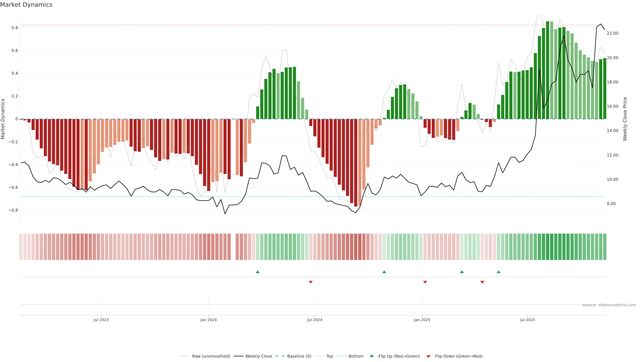Click the first red flip-down triangle marker

tap(311, 282)
